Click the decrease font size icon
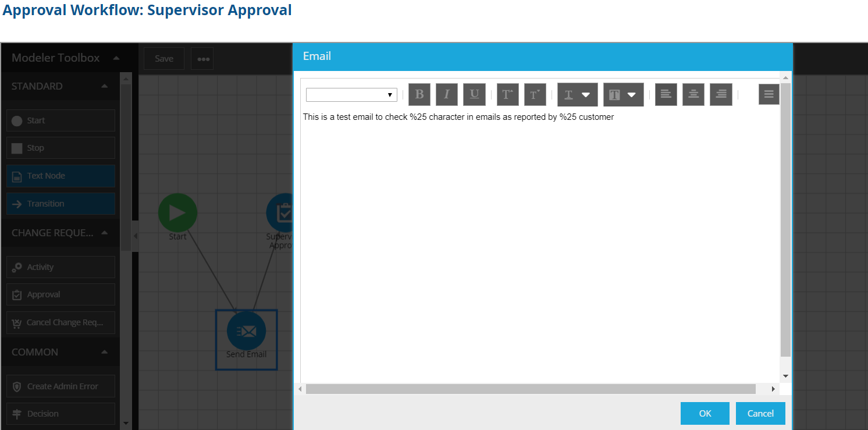The image size is (868, 430). pyautogui.click(x=535, y=95)
